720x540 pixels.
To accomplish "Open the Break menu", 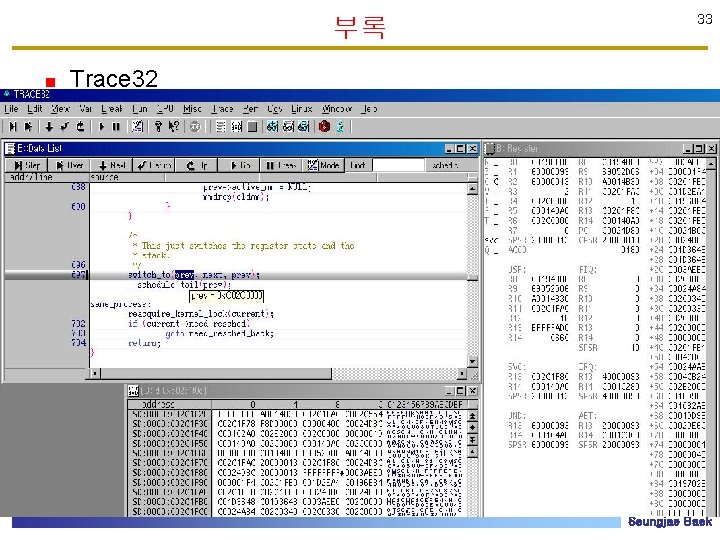I will 112,109.
